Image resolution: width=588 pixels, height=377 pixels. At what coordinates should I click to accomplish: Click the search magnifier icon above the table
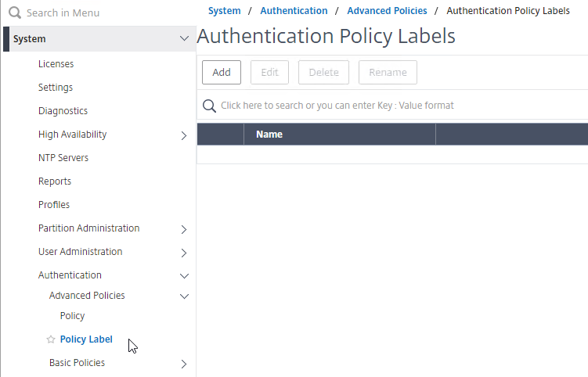pyautogui.click(x=209, y=106)
